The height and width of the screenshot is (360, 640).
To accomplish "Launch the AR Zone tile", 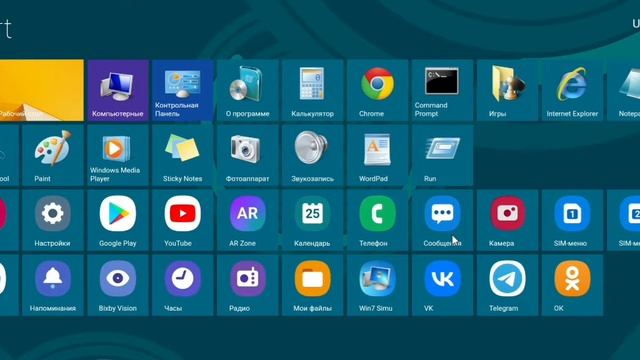I will 248,220.
